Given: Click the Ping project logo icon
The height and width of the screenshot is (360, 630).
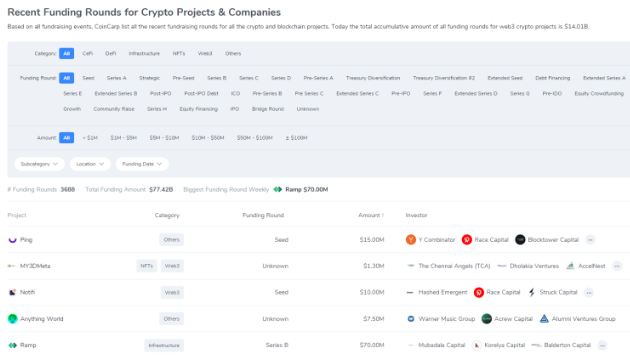Looking at the screenshot, I should (12, 240).
